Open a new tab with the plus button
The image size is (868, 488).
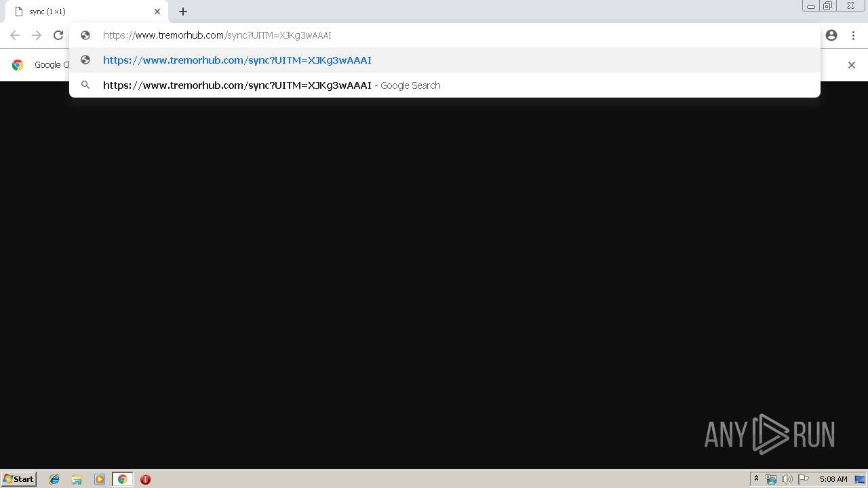pyautogui.click(x=183, y=12)
